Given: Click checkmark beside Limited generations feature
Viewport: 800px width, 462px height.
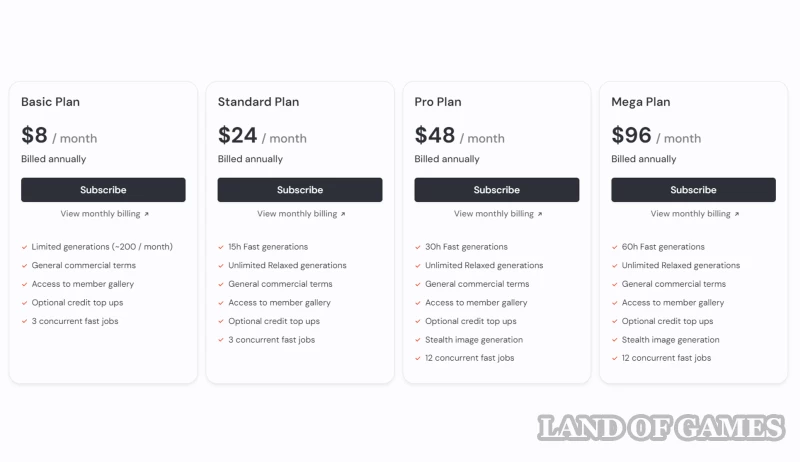Looking at the screenshot, I should tap(24, 247).
